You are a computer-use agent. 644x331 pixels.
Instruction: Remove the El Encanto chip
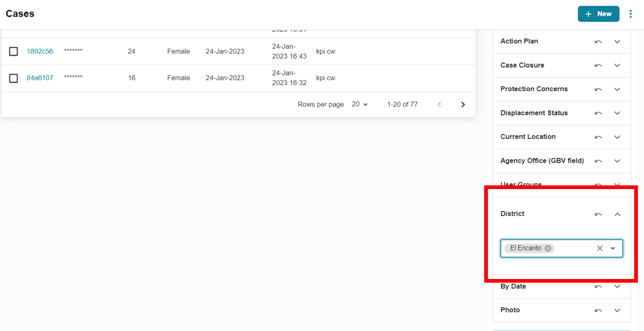[547, 248]
